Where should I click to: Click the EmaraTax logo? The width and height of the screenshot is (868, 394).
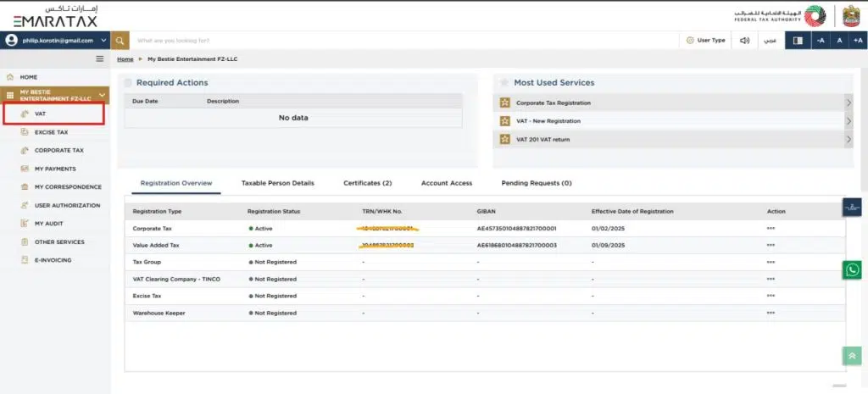tap(55, 17)
